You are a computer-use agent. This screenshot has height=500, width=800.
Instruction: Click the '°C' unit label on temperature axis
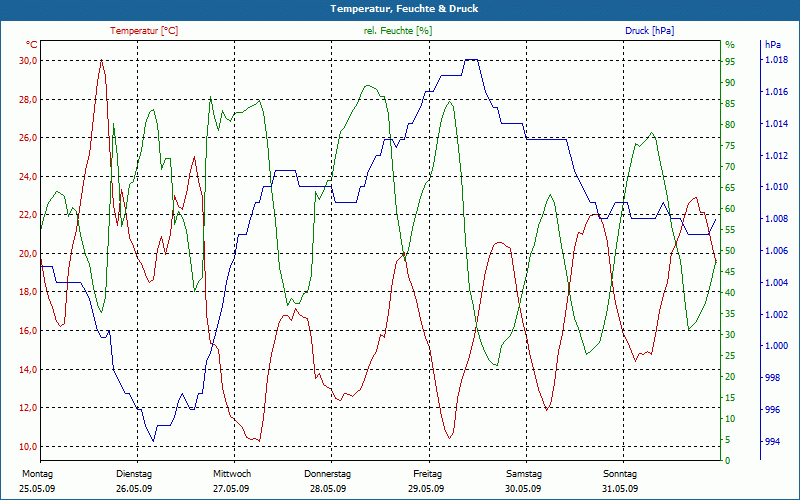(x=31, y=44)
